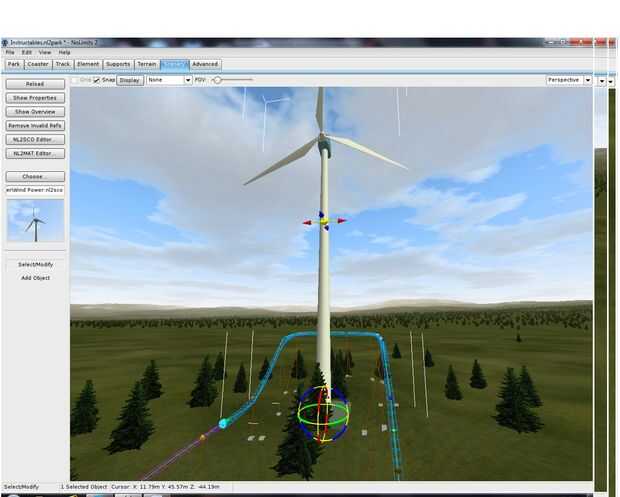Click the left red arrow of move gizmo
620x497 pixels.
pos(307,223)
